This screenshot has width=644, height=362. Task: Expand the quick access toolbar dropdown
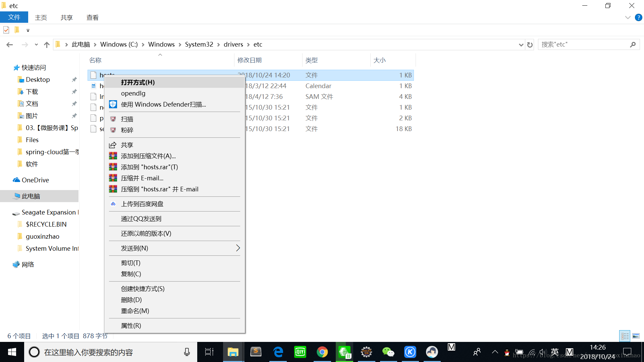[28, 31]
